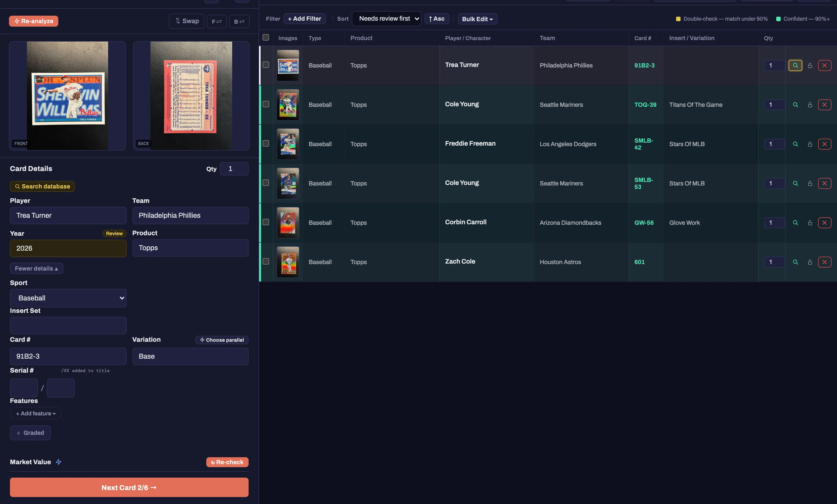837x504 pixels.
Task: Toggle lock icon on Cole Young SMLB-53 row
Action: [810, 183]
